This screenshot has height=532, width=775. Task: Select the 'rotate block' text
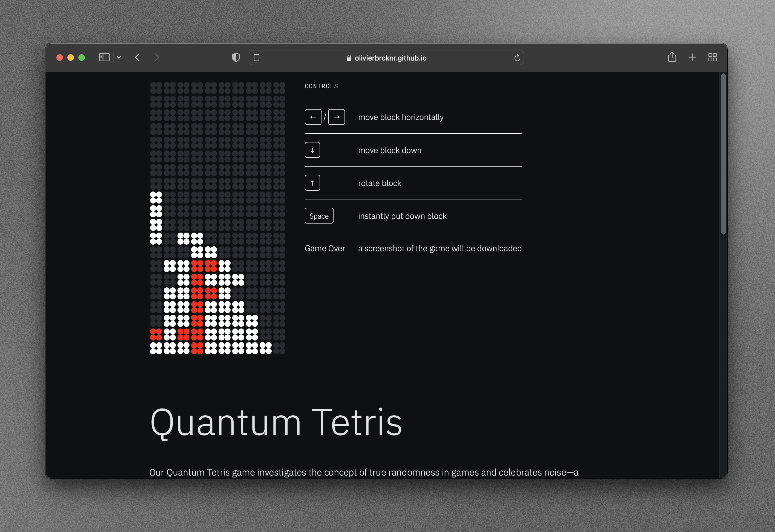(x=380, y=183)
